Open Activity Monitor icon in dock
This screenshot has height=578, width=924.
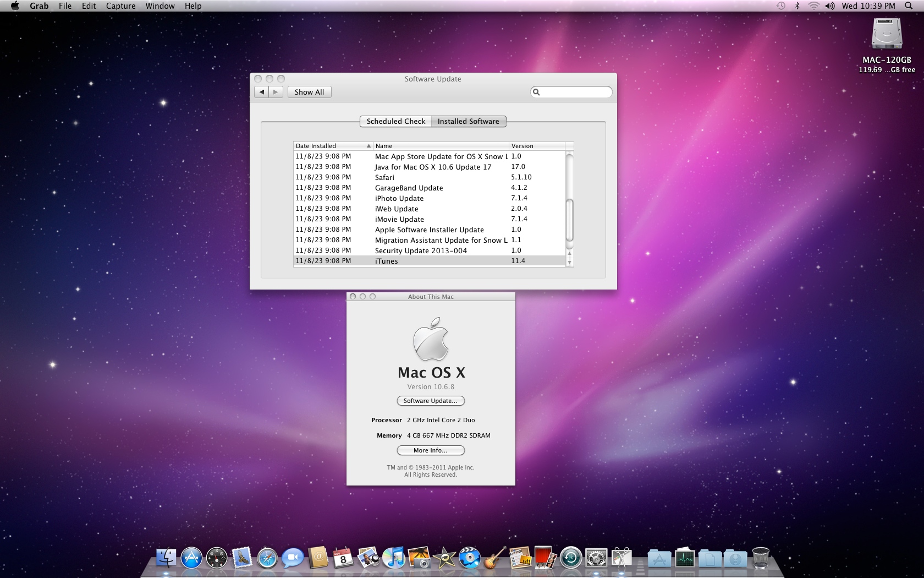(x=685, y=558)
